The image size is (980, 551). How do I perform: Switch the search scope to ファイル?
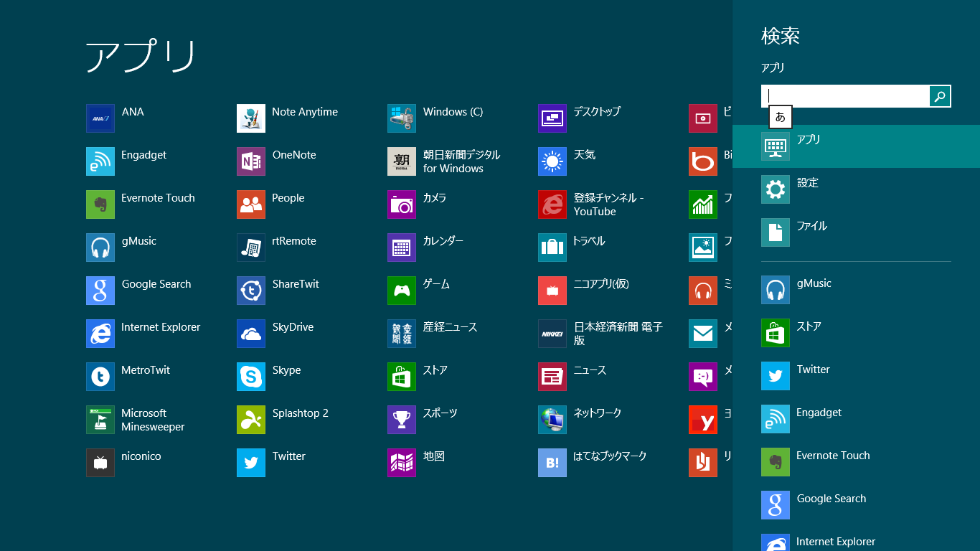[856, 232]
